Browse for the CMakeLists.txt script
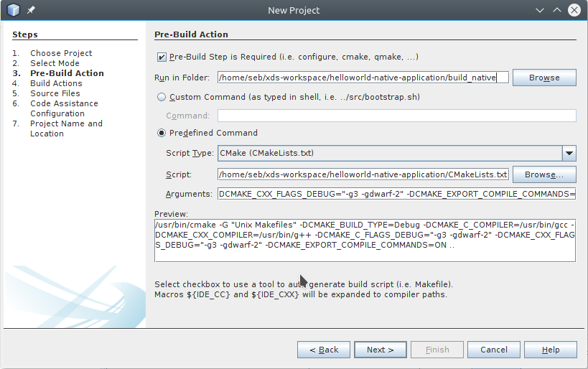588x369 pixels. pos(545,174)
